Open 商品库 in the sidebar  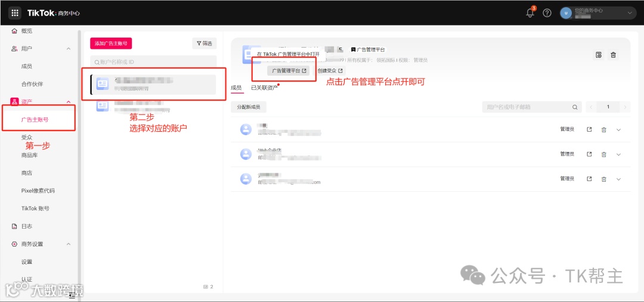tap(30, 155)
